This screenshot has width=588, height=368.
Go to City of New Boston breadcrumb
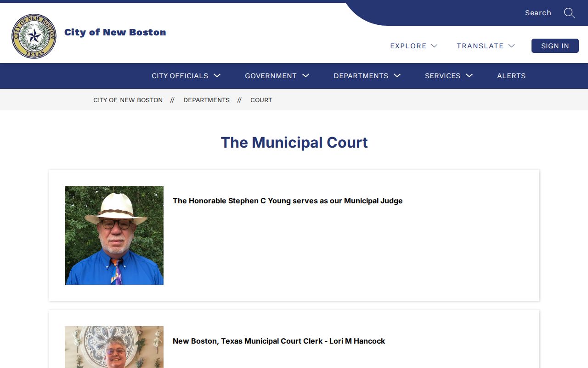(128, 100)
